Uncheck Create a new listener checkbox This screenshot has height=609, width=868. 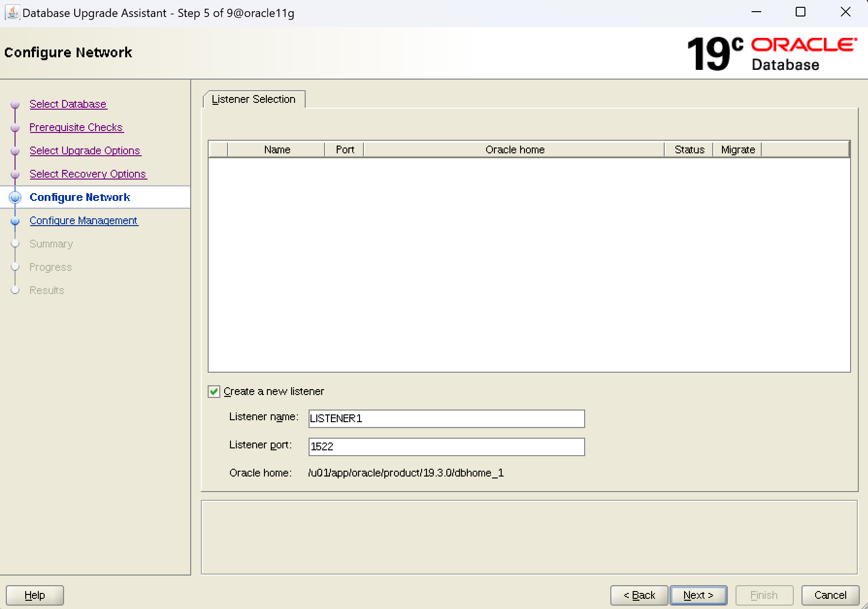(x=214, y=392)
